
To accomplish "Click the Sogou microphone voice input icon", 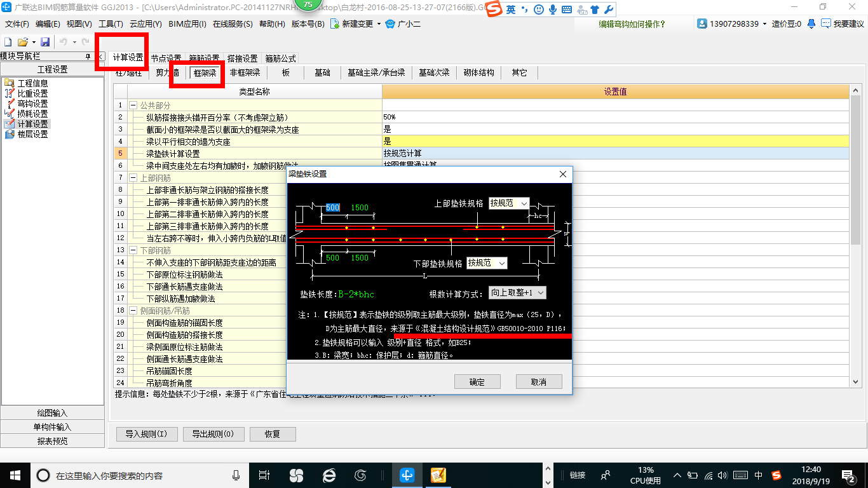I will point(553,10).
